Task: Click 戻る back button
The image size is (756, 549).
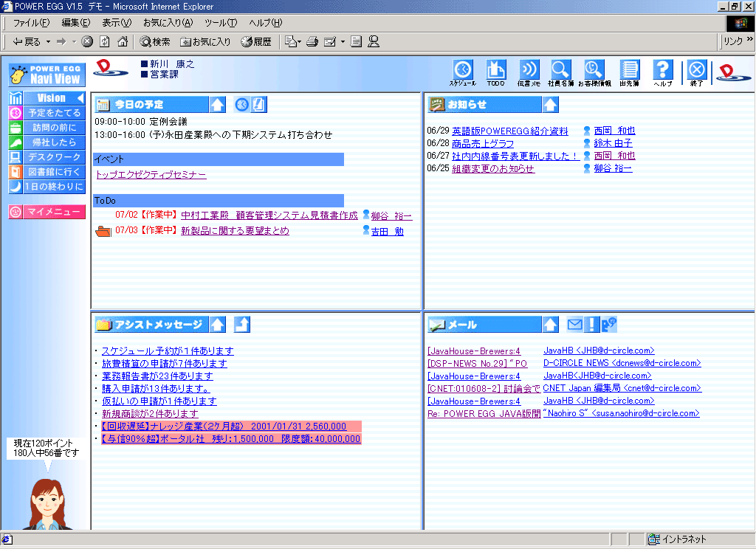Action: [27, 42]
